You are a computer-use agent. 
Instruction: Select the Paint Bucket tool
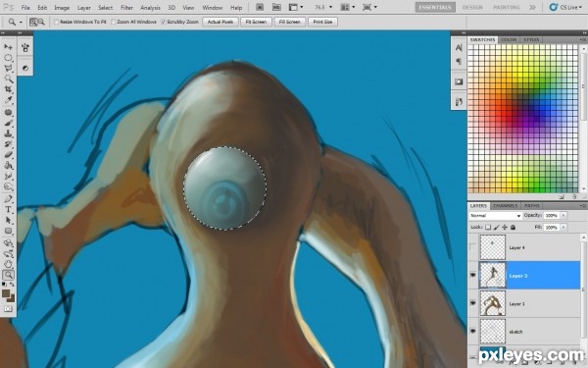point(8,165)
